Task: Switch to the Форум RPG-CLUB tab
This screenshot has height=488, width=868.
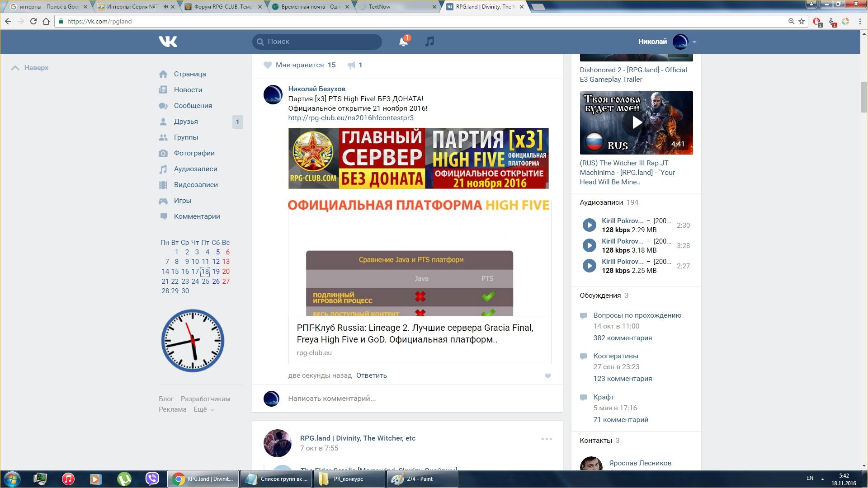Action: coord(223,7)
